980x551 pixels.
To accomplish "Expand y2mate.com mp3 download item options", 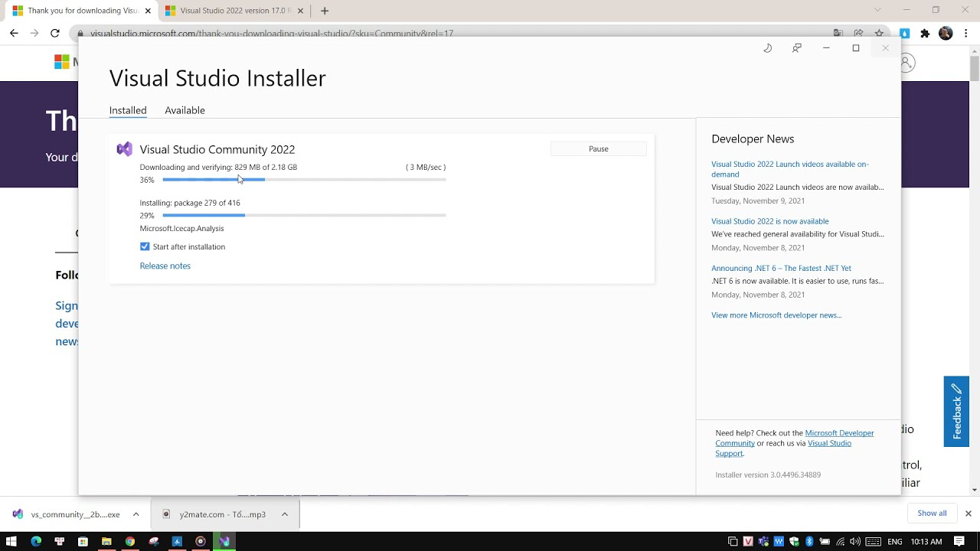I will click(x=284, y=514).
